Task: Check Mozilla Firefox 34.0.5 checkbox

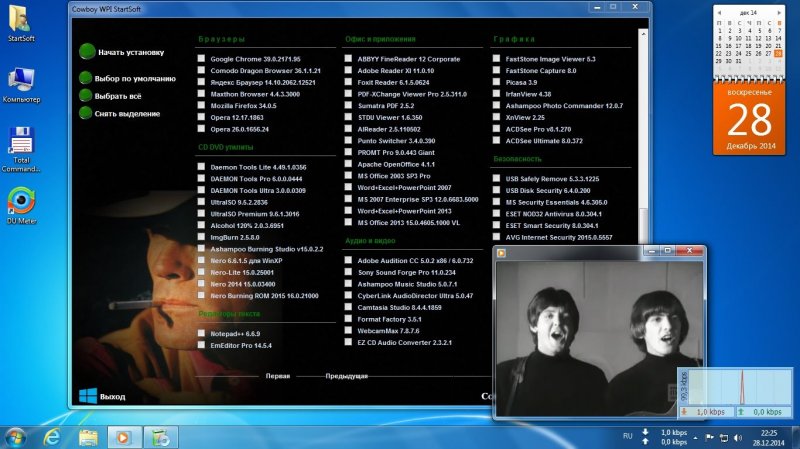Action: pyautogui.click(x=201, y=105)
